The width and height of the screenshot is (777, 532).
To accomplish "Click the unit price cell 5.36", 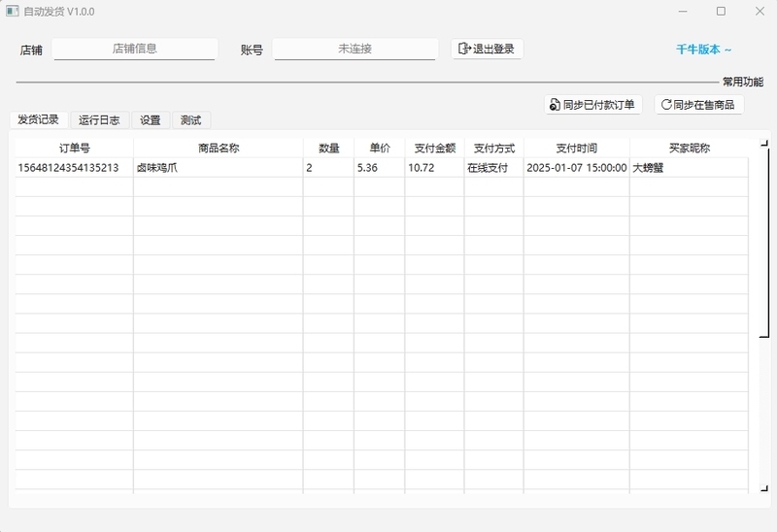I will point(380,167).
